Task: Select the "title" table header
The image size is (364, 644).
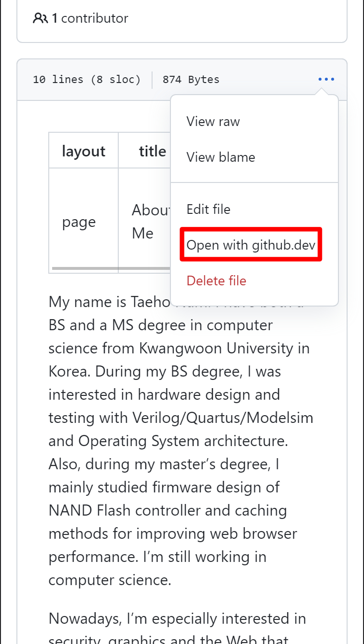Action: click(x=152, y=151)
